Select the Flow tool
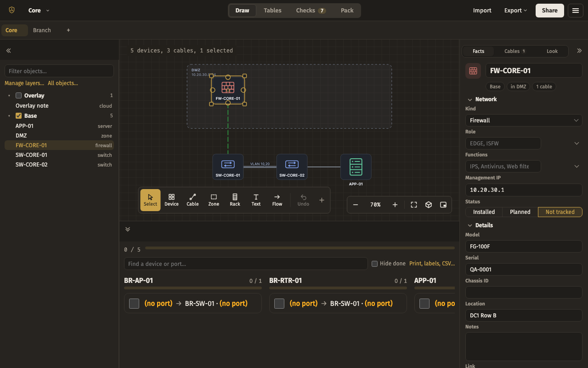Screen dimensions: 588x368 [x=277, y=200]
